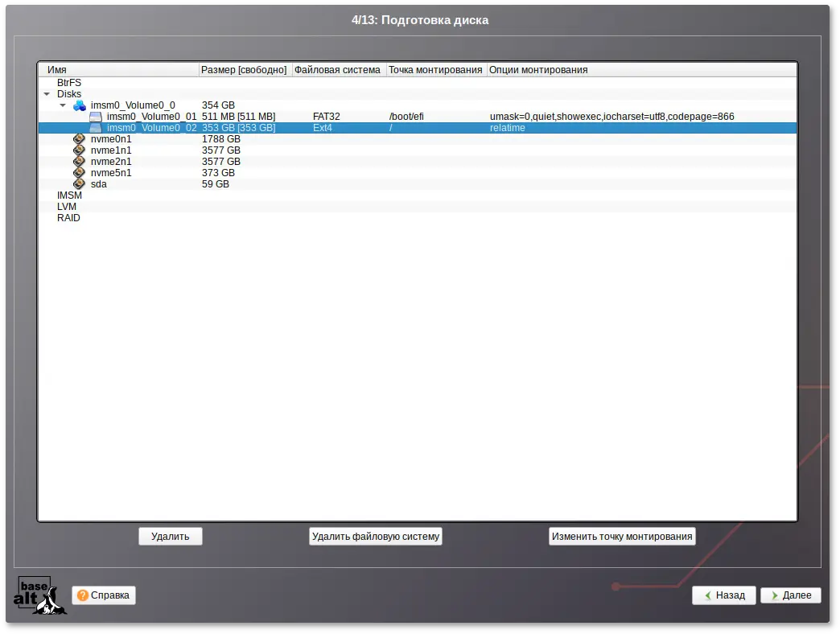Image resolution: width=840 pixels, height=634 pixels.
Task: Click the imsm0_Volume0_0 RAID volume icon
Action: 80,105
